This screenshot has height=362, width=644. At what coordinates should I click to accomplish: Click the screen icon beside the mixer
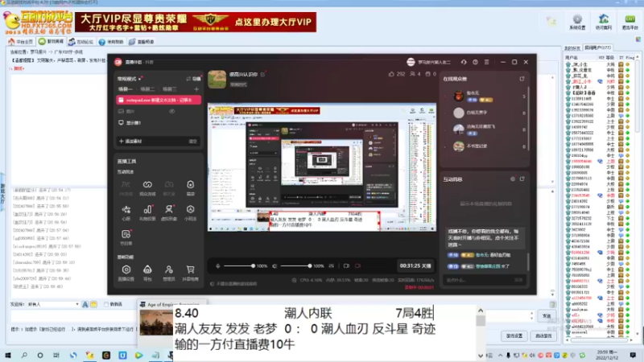pyautogui.click(x=346, y=266)
